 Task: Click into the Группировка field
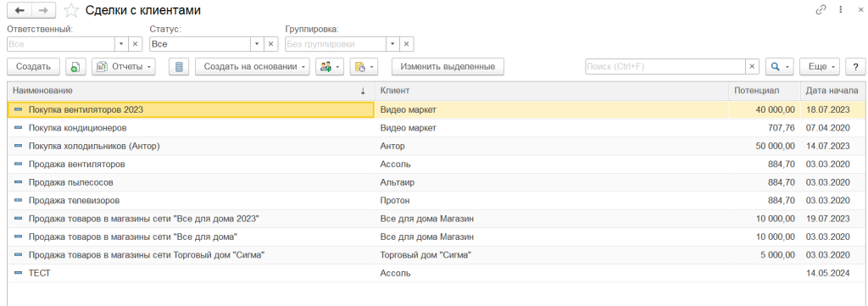(x=336, y=44)
